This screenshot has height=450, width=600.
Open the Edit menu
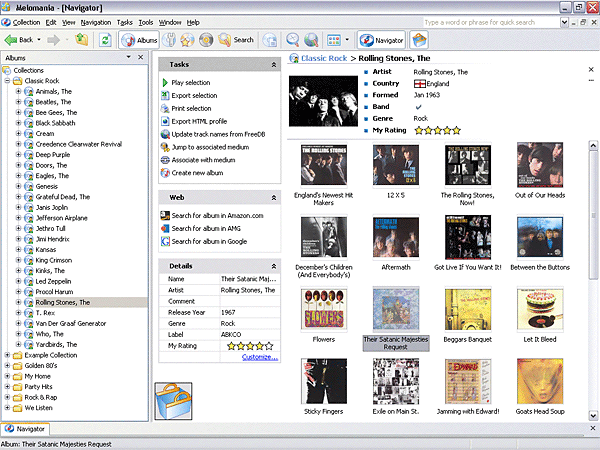point(51,23)
